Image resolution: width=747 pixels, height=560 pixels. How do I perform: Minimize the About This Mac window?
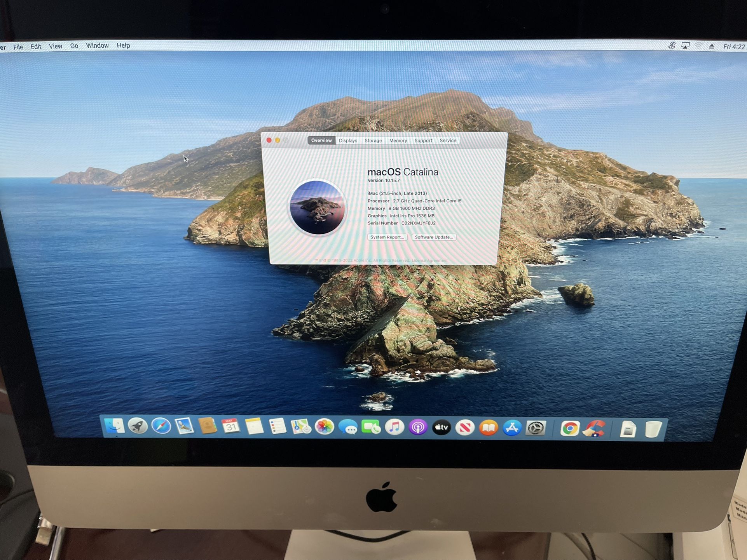point(278,140)
